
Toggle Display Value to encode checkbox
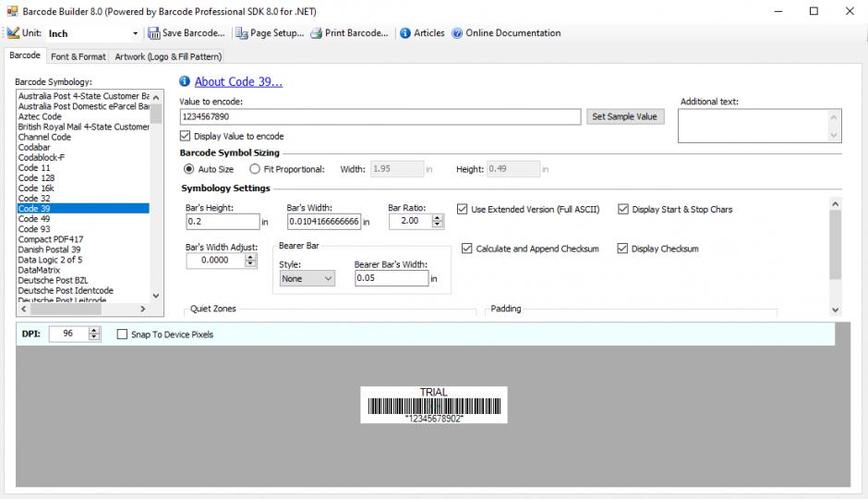click(185, 136)
